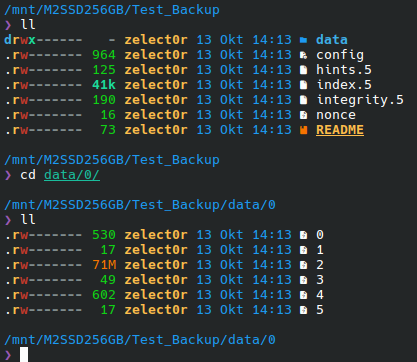Click the cd command word
The width and height of the screenshot is (417, 362).
point(28,175)
